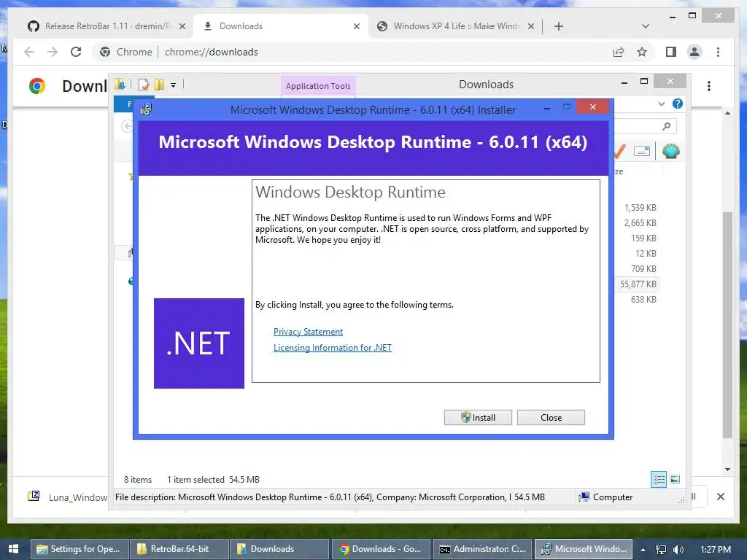Open Chrome three-dot main menu
747x560 pixels.
(x=718, y=52)
